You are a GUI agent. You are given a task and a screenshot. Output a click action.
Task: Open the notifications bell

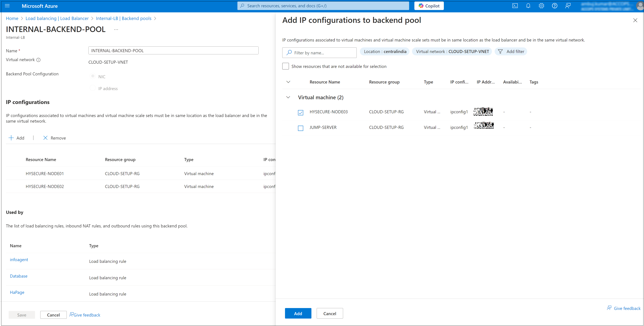[528, 6]
